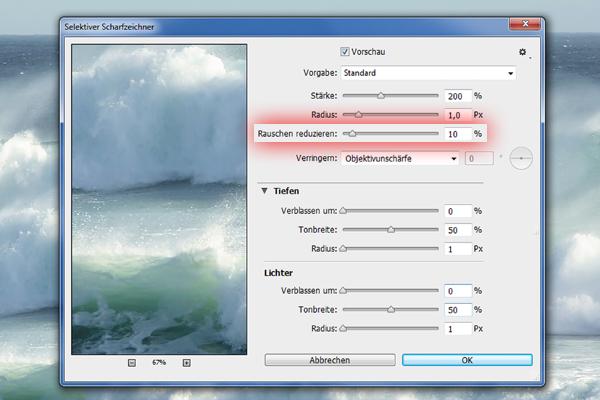Viewport: 600px width, 400px height.
Task: Click the Tiefen Tonbreite slider handle
Action: point(391,230)
